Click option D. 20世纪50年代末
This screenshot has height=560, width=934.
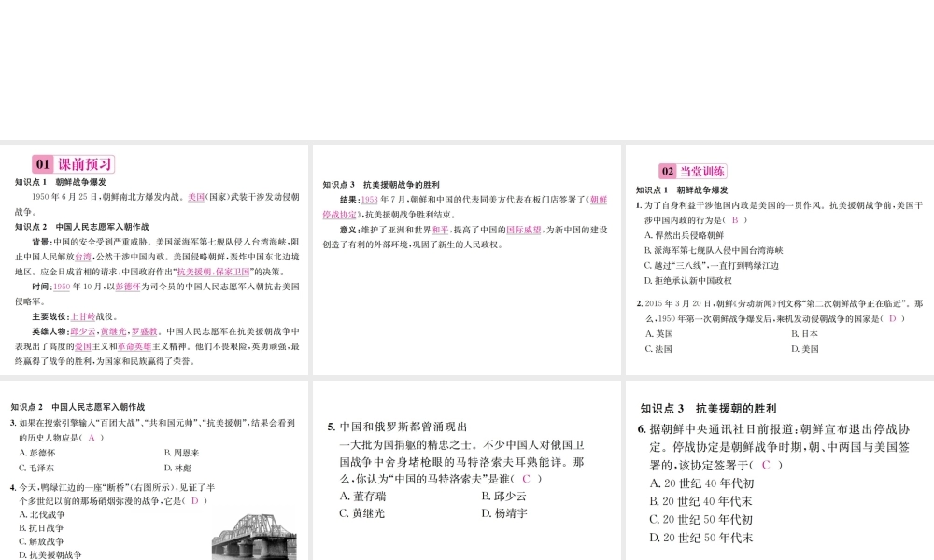point(701,538)
